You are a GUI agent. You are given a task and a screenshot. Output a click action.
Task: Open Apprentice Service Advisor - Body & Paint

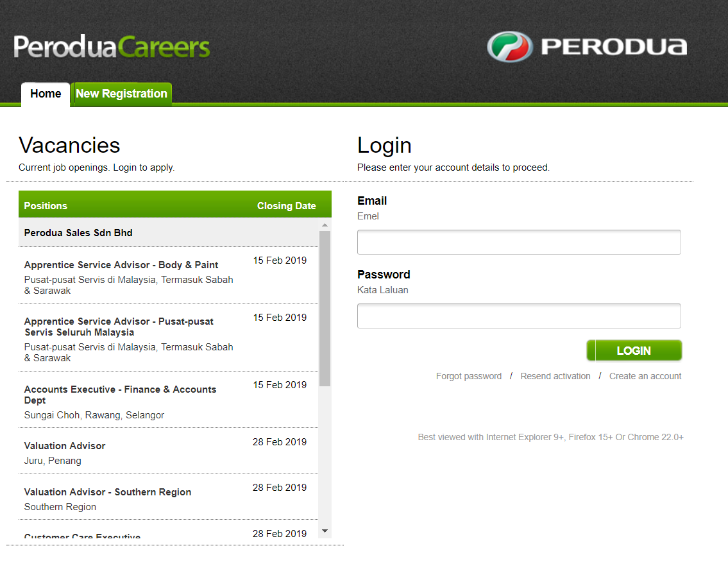[x=121, y=265]
